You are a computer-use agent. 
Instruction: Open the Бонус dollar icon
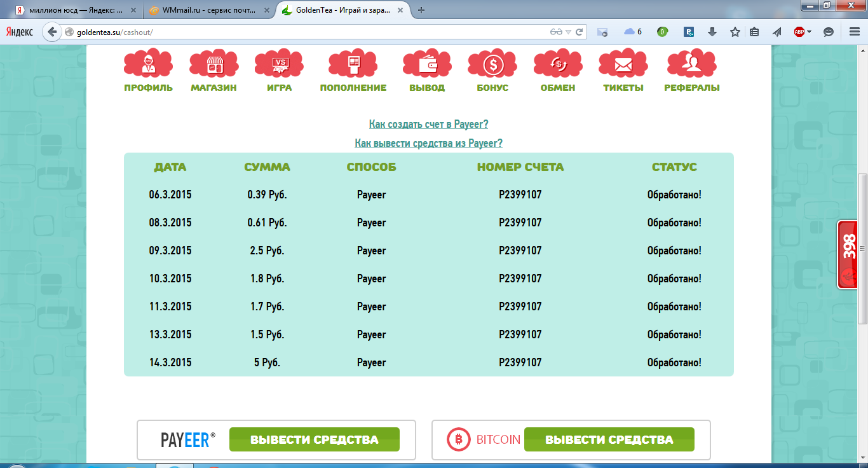tap(492, 64)
